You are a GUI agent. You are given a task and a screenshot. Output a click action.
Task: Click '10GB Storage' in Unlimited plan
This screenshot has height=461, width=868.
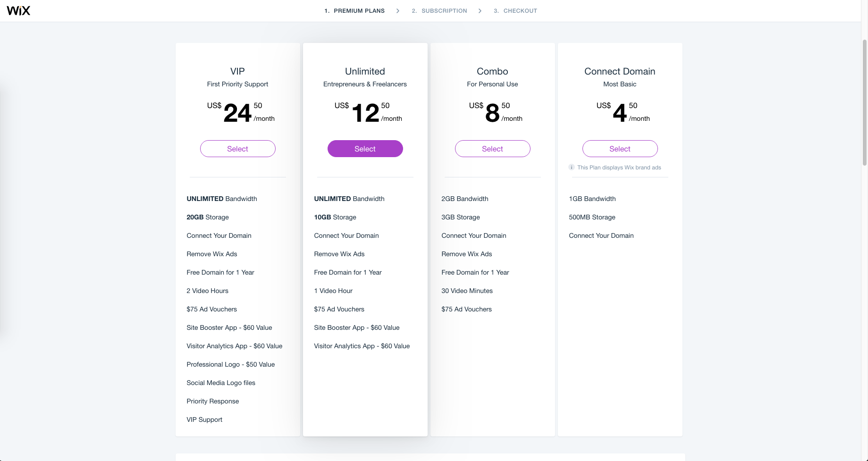tap(335, 217)
